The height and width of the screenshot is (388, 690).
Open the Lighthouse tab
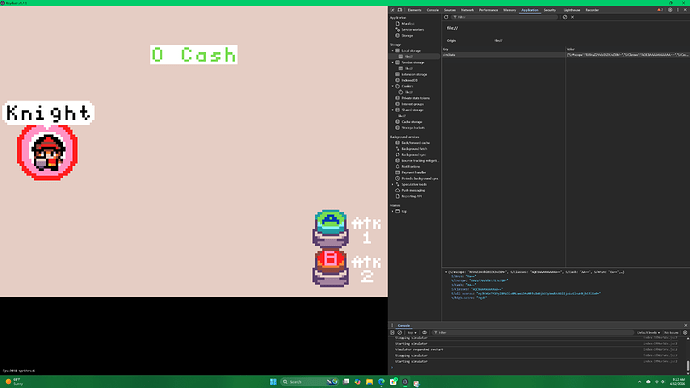(x=572, y=10)
